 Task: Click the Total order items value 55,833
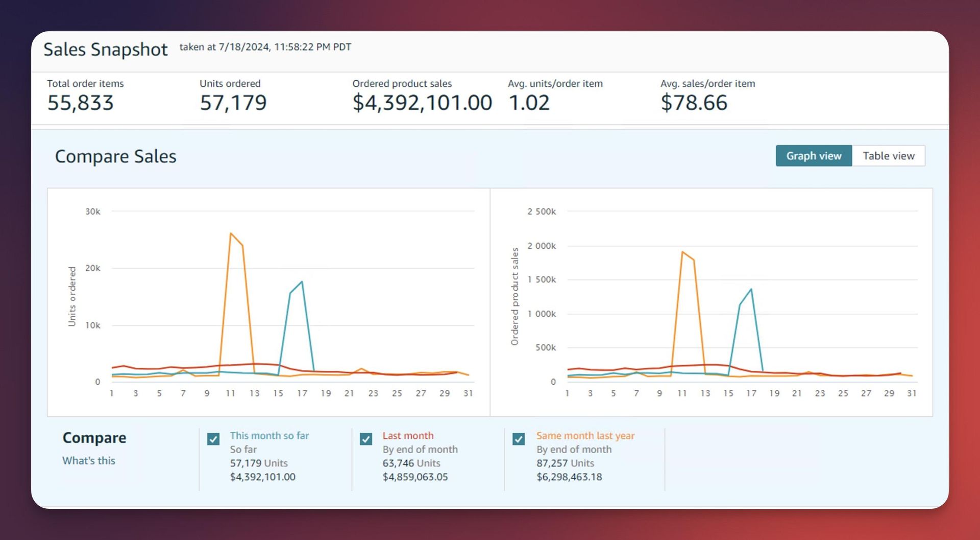pos(81,103)
